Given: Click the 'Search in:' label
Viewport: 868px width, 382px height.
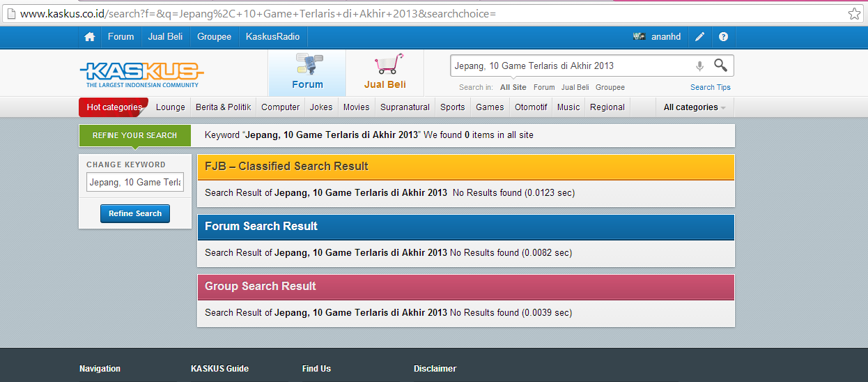Looking at the screenshot, I should [476, 87].
